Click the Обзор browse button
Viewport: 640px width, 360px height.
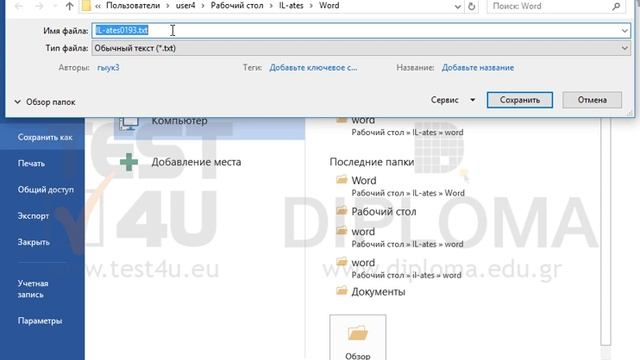pyautogui.click(x=358, y=338)
